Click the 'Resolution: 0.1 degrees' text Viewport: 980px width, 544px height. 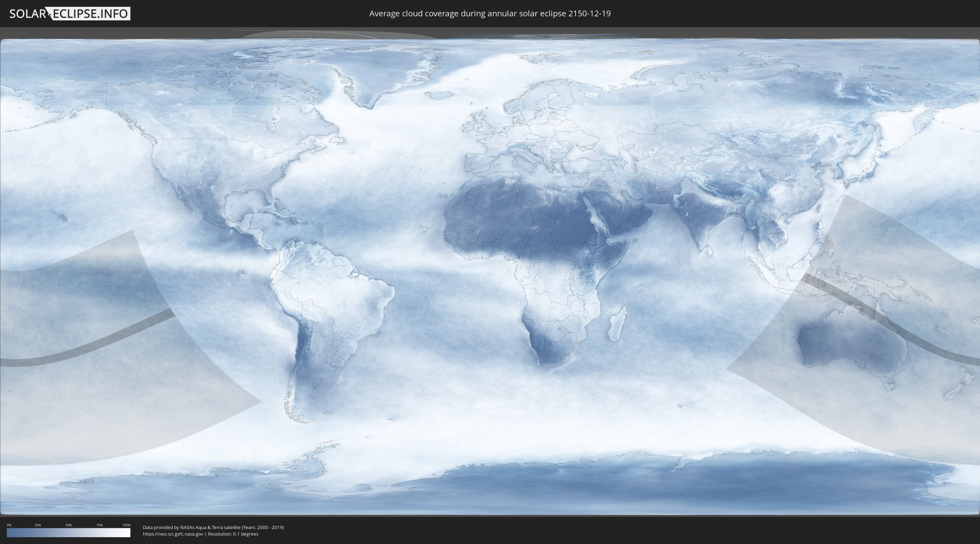point(233,534)
